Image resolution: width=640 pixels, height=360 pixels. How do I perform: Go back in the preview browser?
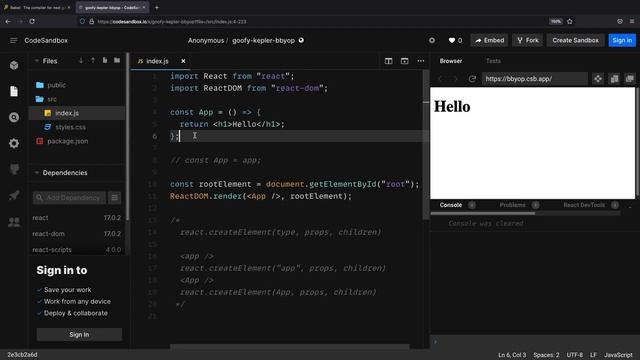pyautogui.click(x=441, y=79)
